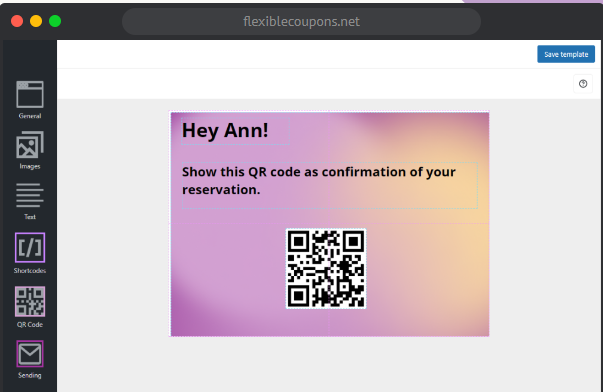The width and height of the screenshot is (603, 392).
Task: Click the "Images" label in the sidebar
Action: point(30,166)
